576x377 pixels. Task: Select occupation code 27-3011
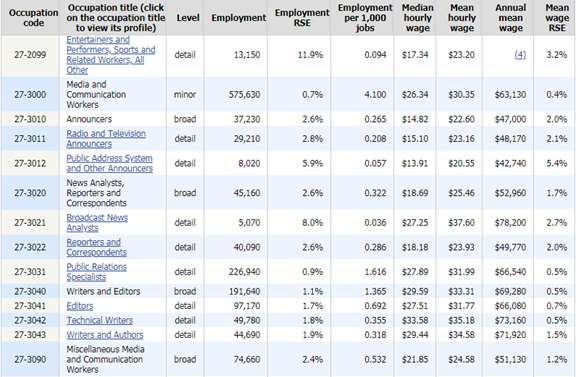30,139
